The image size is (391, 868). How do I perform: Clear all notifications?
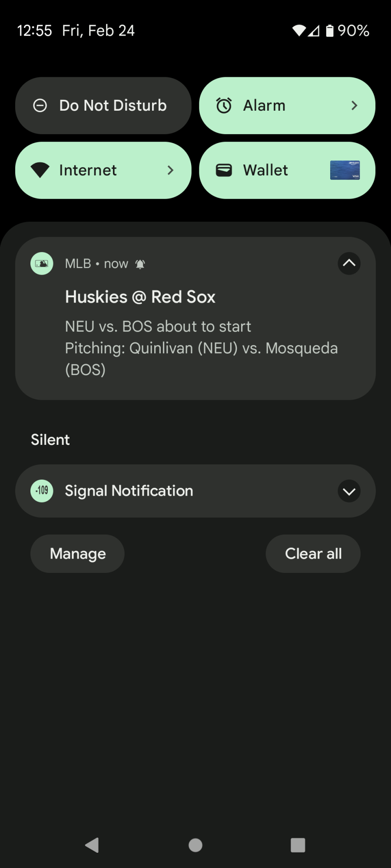coord(313,554)
